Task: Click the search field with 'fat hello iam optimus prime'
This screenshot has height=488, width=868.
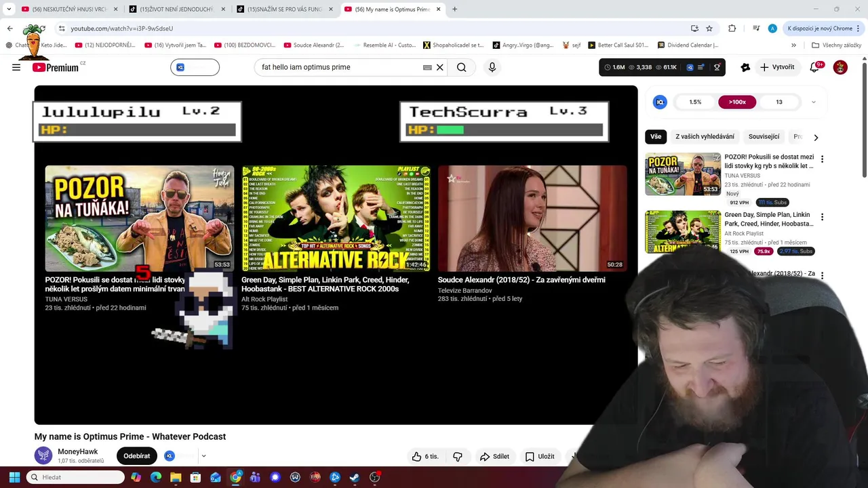Action: (339, 67)
